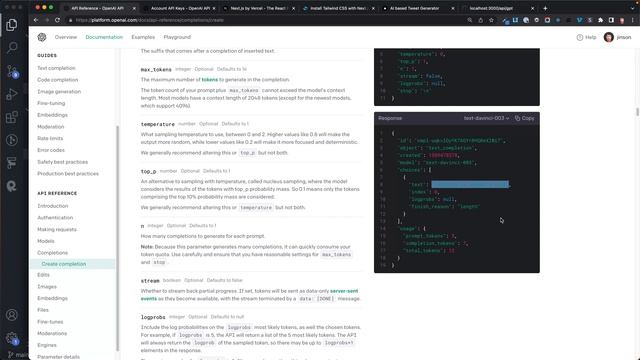Open VS Code Explorer files icon
The image size is (640, 360).
point(12,25)
